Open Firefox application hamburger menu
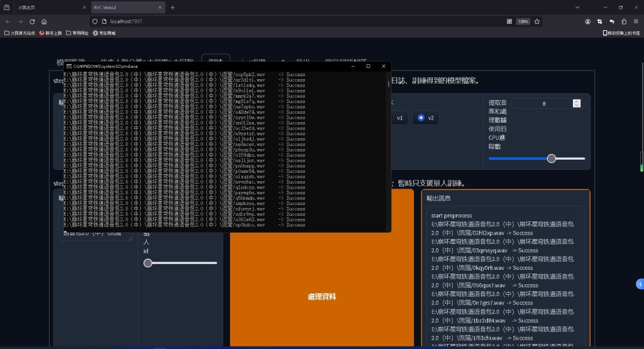 (x=636, y=21)
